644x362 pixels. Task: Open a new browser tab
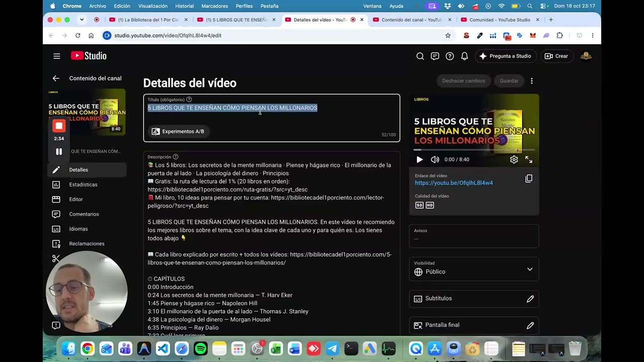(x=551, y=20)
